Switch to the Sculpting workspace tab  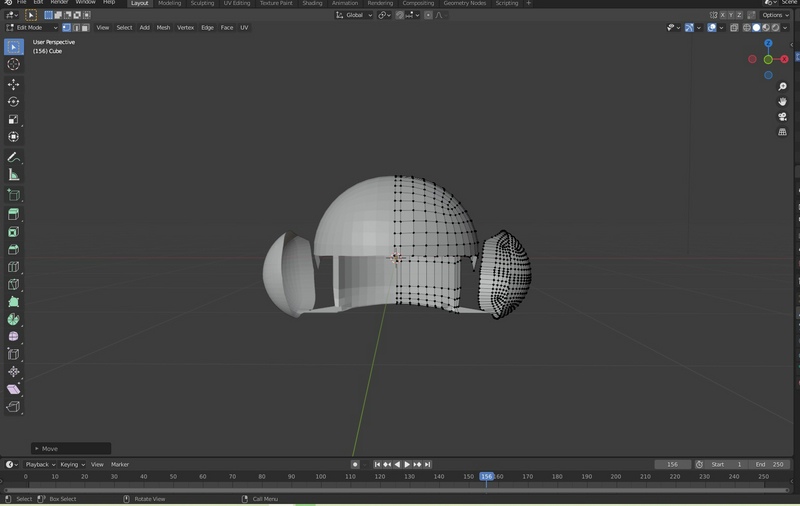[202, 3]
